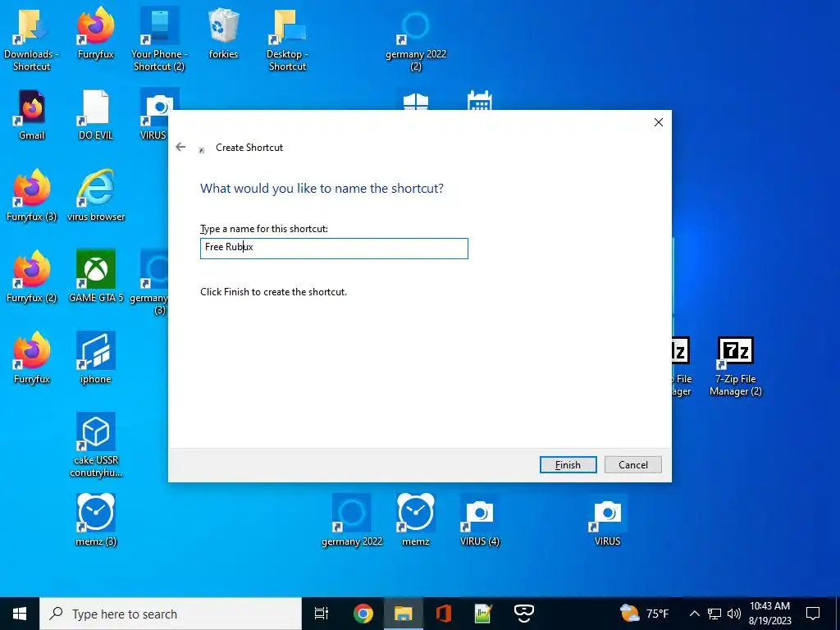
Task: Open the weather widget showing 75°F
Action: pyautogui.click(x=645, y=614)
